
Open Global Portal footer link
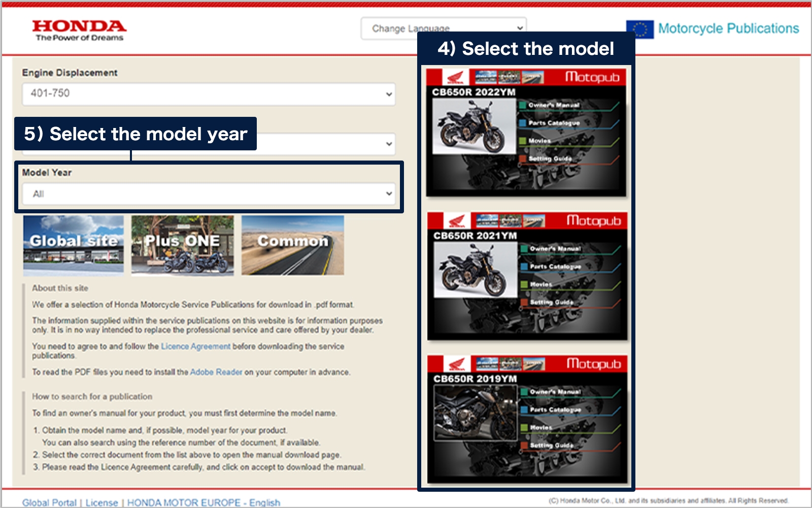pos(49,502)
